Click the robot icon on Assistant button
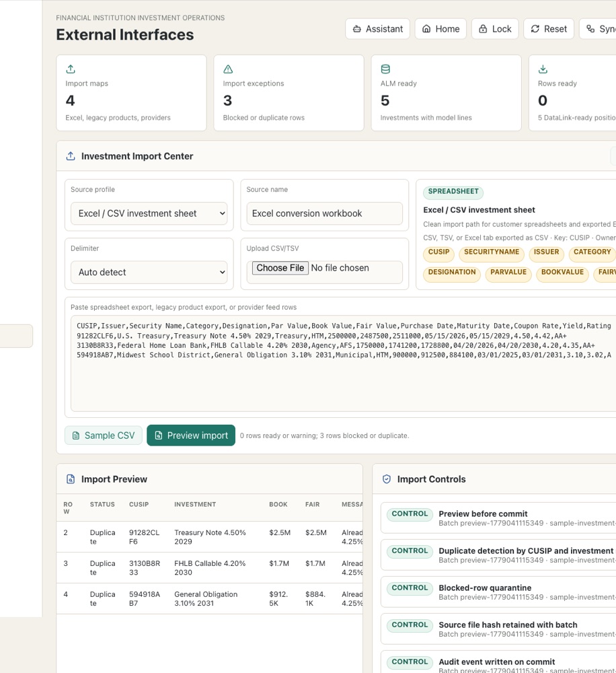Viewport: 616px width, 673px height. [x=357, y=29]
